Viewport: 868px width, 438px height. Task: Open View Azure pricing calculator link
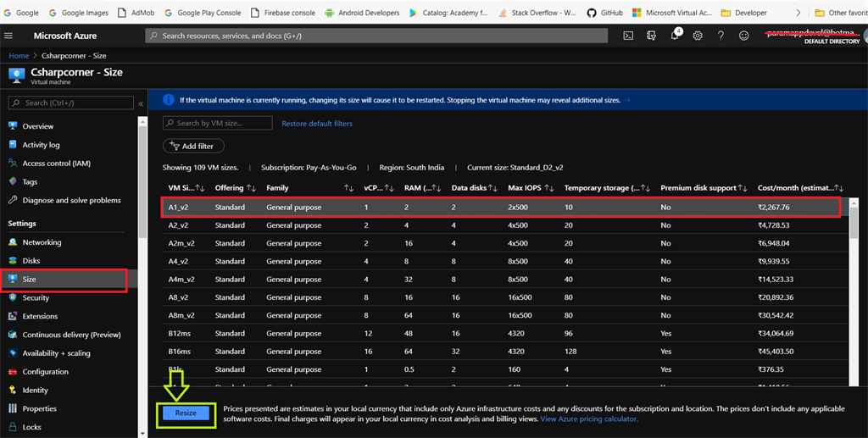coord(589,419)
